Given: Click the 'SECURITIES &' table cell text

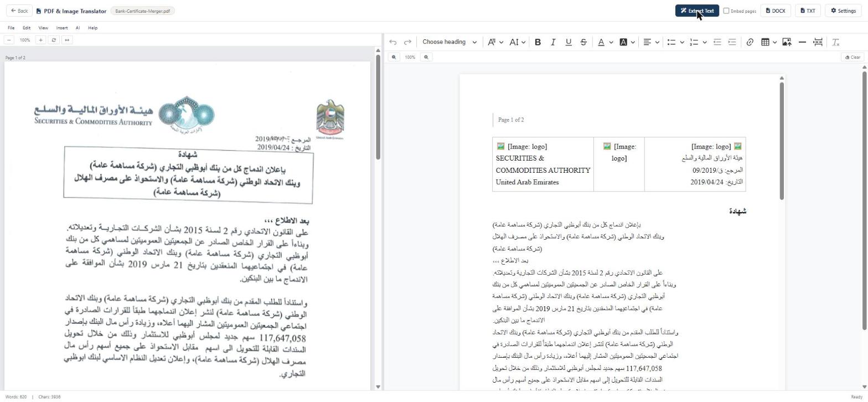Looking at the screenshot, I should (x=520, y=158).
